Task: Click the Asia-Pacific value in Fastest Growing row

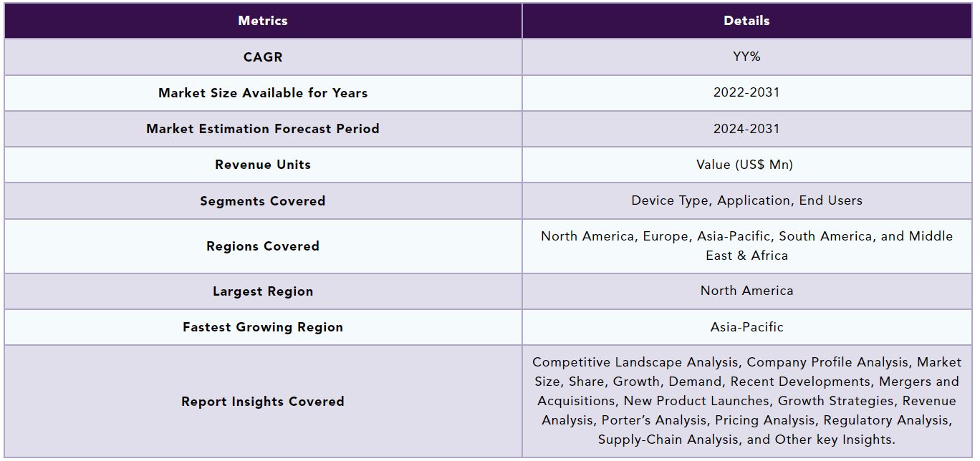Action: [746, 327]
